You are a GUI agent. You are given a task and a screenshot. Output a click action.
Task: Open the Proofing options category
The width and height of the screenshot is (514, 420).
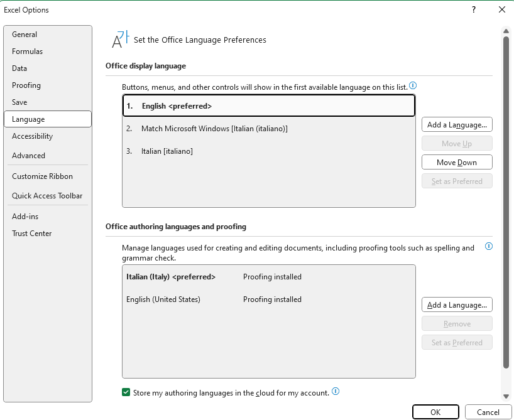48,85
